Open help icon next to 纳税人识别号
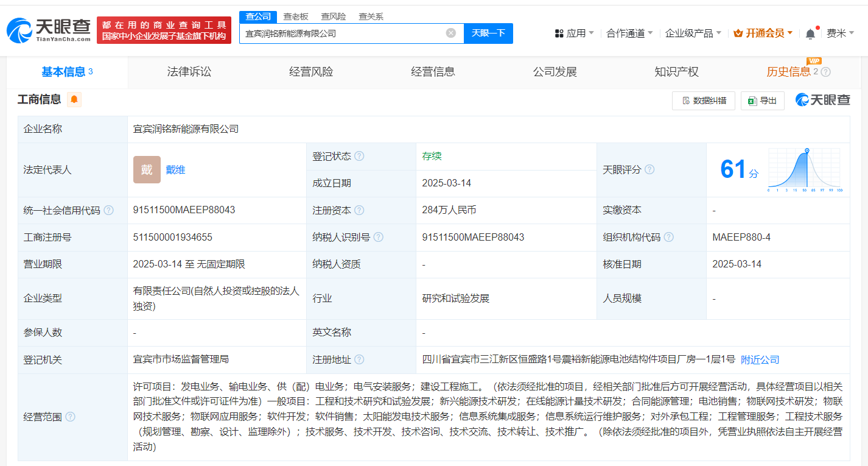The image size is (868, 466). coord(378,237)
